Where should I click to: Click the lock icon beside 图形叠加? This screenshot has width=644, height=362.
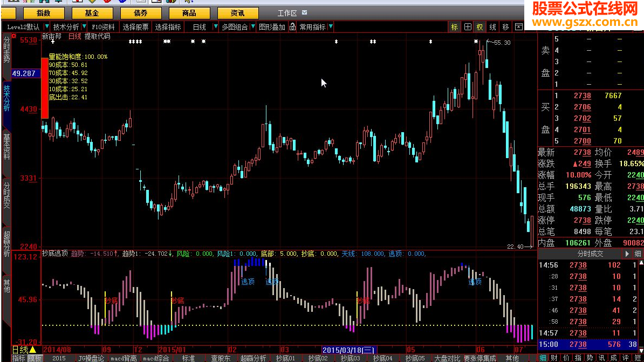[x=293, y=27]
